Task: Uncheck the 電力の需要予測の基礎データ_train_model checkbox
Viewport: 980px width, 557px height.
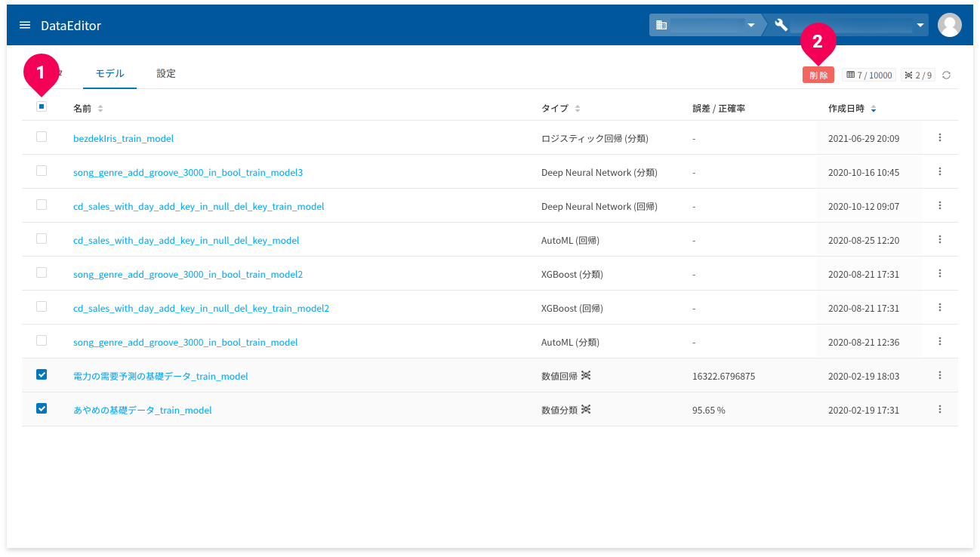Action: coord(42,374)
